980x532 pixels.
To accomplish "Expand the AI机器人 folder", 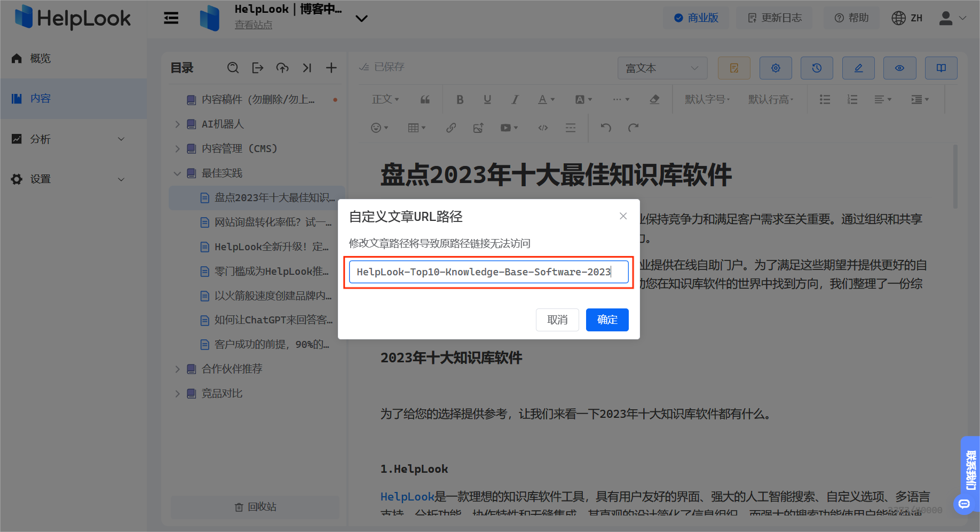I will tap(177, 124).
